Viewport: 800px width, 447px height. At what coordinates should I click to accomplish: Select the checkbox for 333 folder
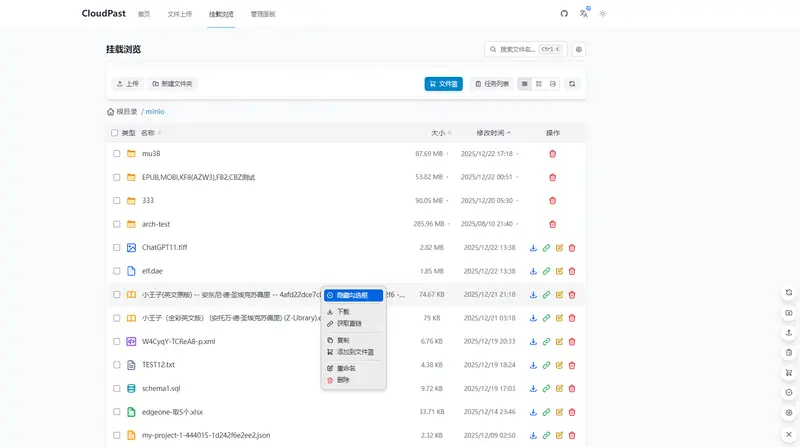[x=116, y=200]
